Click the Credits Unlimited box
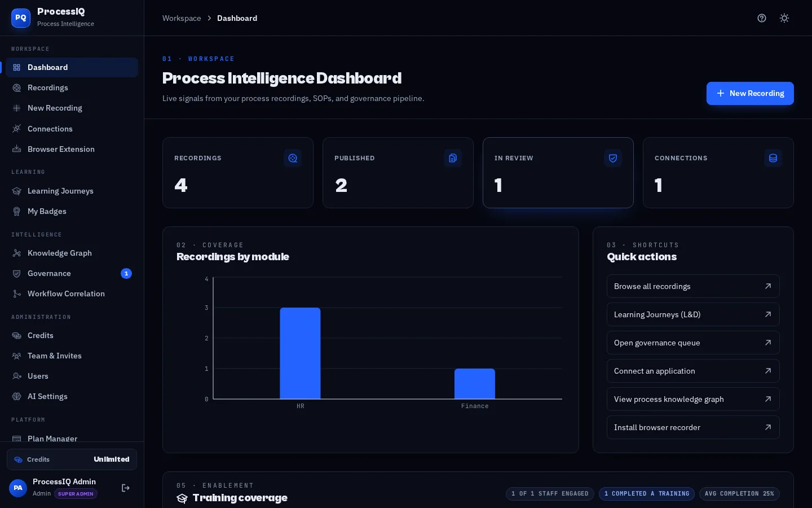 click(x=72, y=459)
